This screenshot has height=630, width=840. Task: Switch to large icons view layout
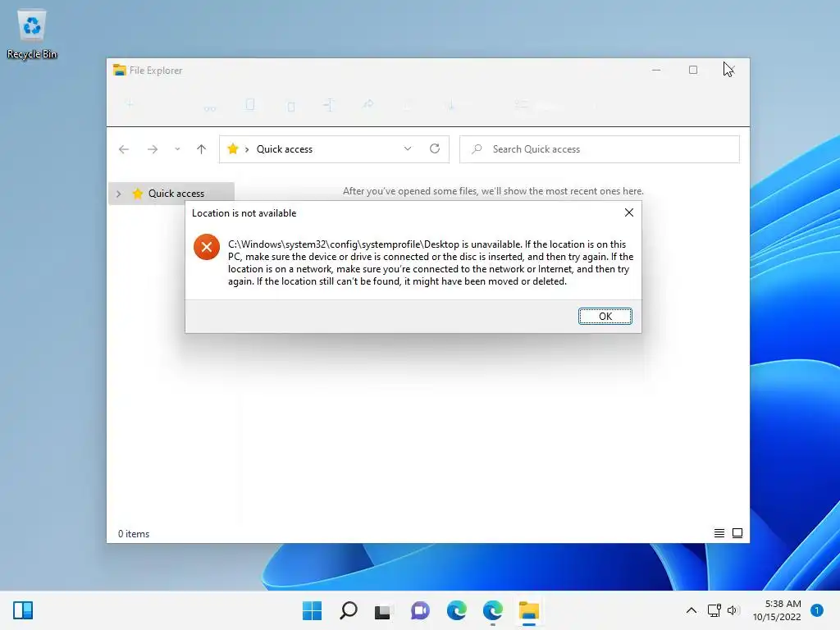tap(737, 533)
